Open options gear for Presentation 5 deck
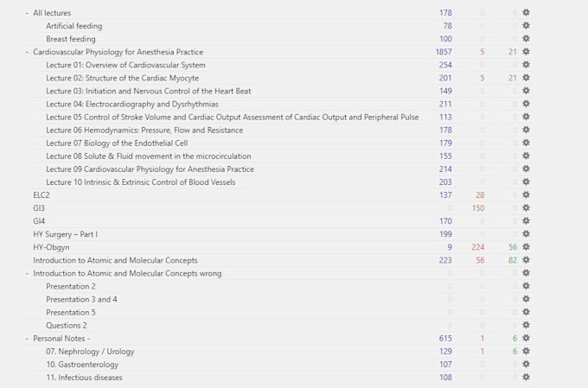Viewport: 588px width, 388px height. (x=526, y=312)
